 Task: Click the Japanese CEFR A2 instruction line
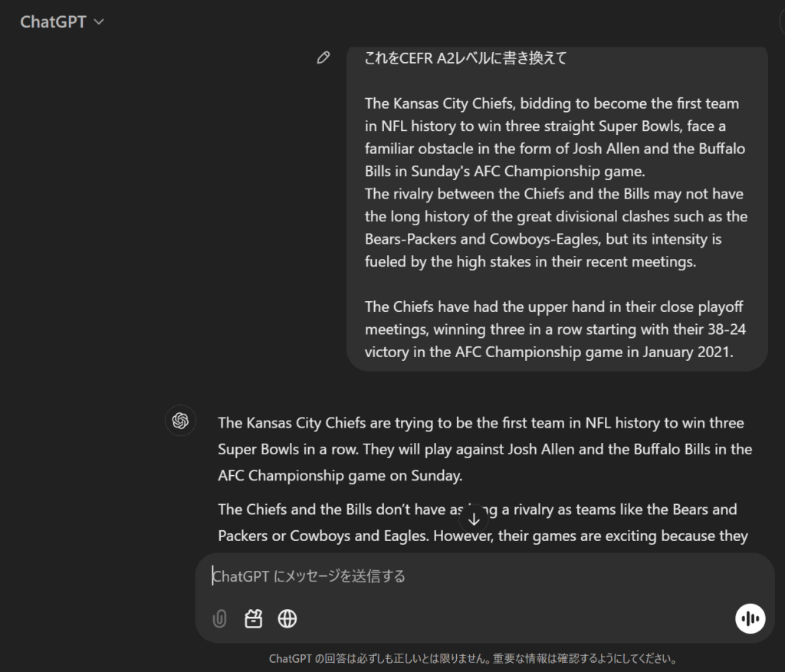point(465,58)
